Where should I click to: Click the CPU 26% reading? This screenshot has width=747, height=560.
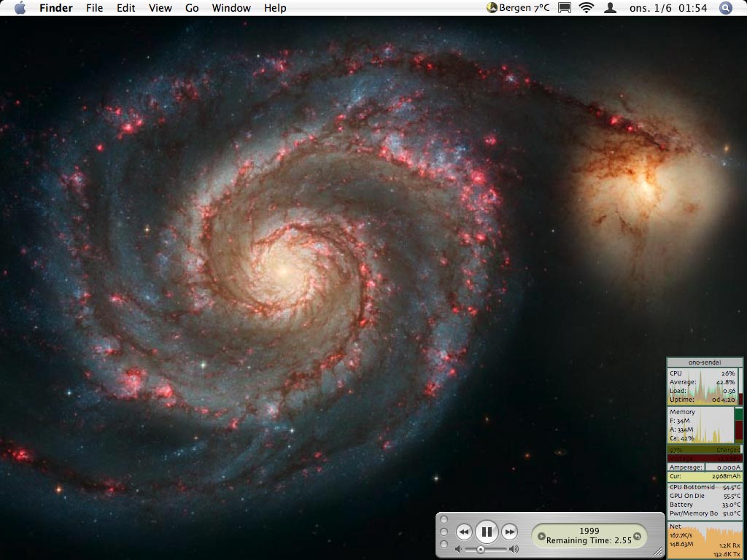tap(703, 373)
